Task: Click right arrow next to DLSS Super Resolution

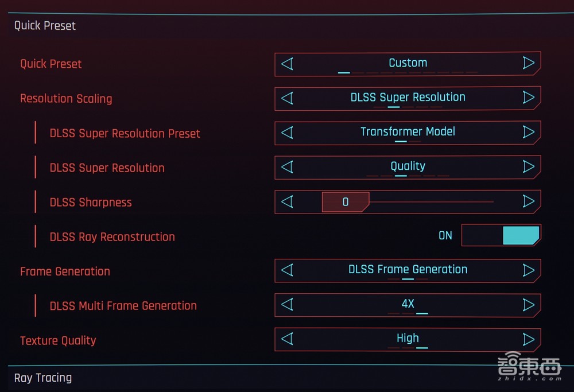Action: click(x=529, y=98)
